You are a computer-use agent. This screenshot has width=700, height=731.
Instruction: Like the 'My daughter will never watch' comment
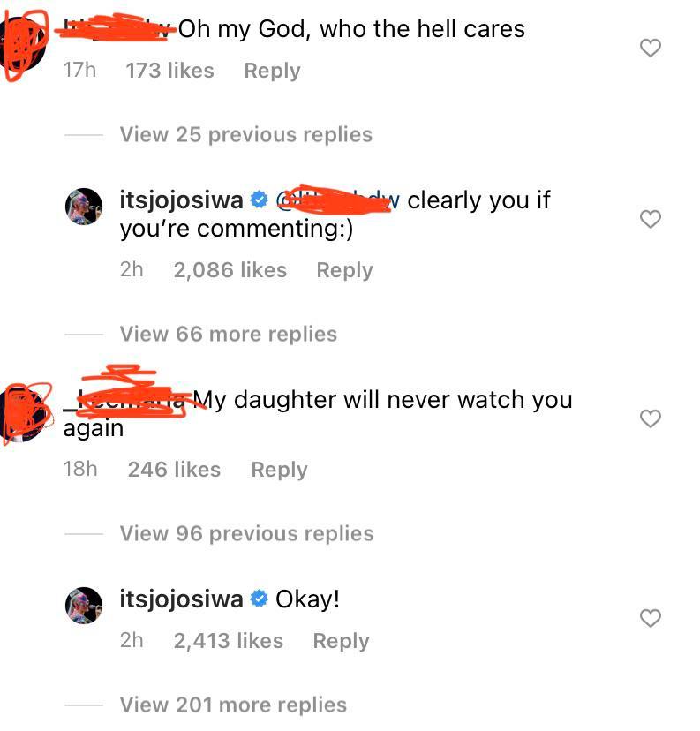(651, 418)
